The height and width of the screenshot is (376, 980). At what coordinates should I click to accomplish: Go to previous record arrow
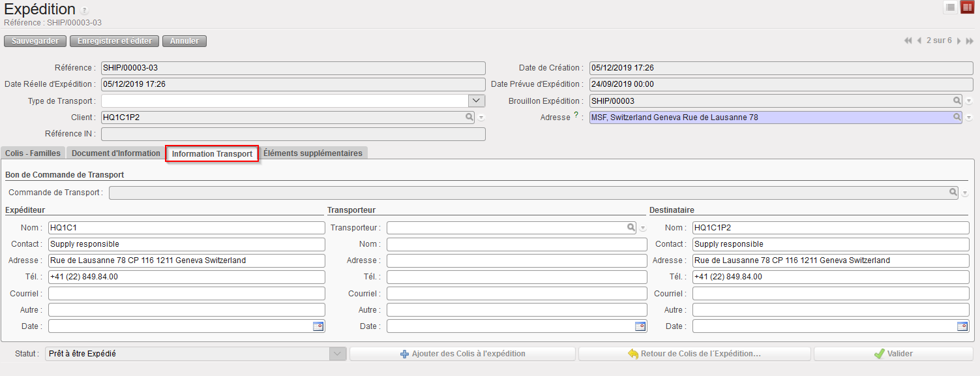pos(919,40)
